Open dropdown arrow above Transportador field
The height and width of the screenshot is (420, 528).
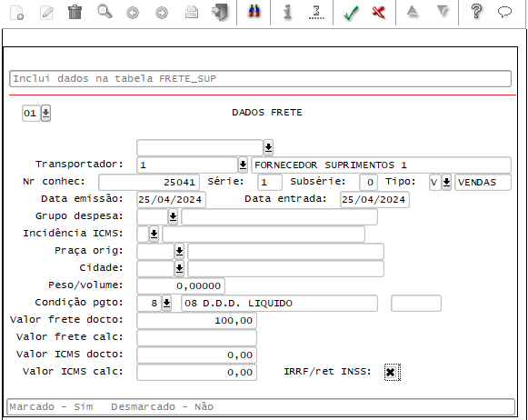pyautogui.click(x=268, y=147)
